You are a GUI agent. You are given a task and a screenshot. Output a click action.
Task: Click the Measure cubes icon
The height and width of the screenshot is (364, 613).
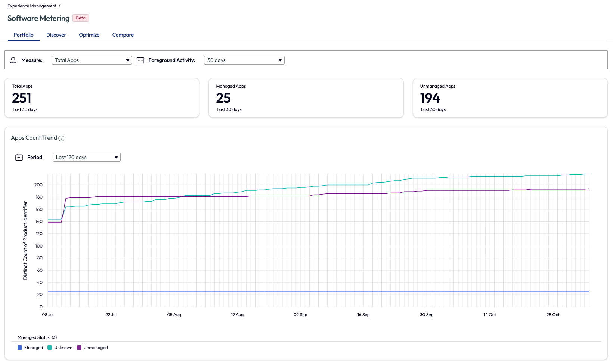(x=13, y=60)
